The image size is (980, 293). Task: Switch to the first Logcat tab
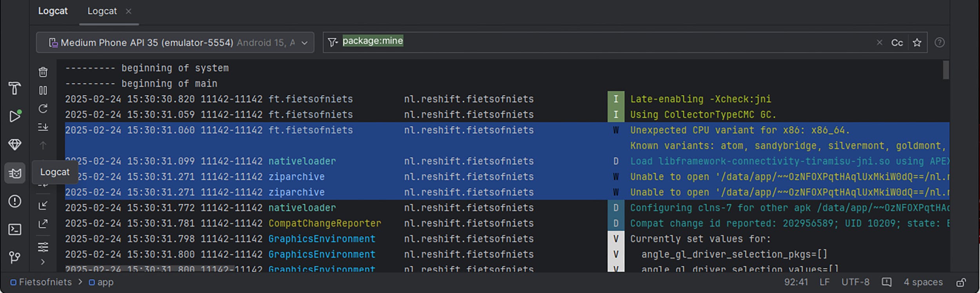(53, 11)
